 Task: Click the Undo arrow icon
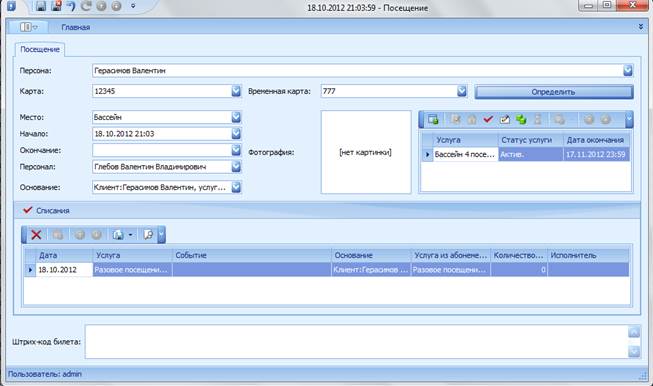click(71, 6)
